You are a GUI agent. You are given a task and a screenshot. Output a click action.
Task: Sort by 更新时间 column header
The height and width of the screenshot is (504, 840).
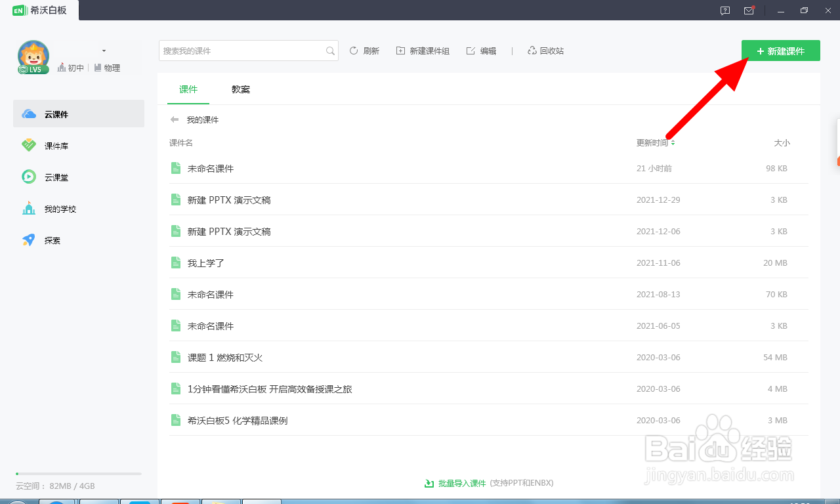(x=656, y=142)
